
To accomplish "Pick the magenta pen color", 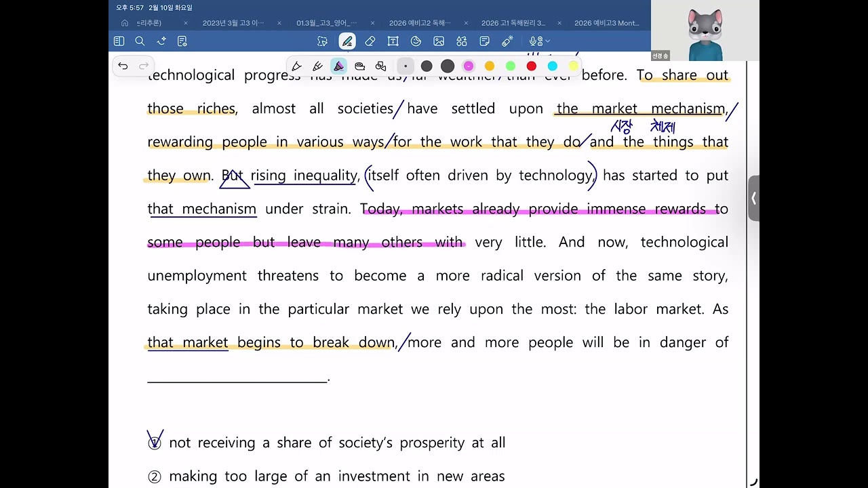I will [469, 66].
